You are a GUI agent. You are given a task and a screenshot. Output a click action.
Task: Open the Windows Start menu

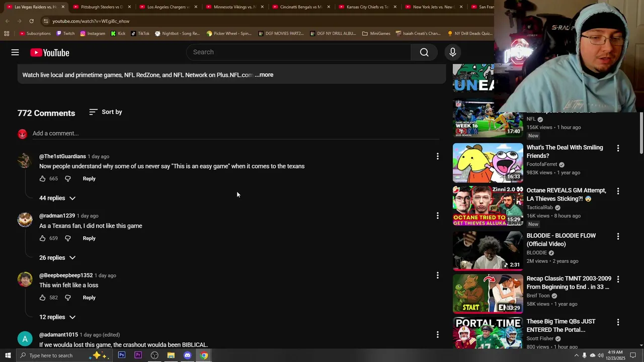8,355
